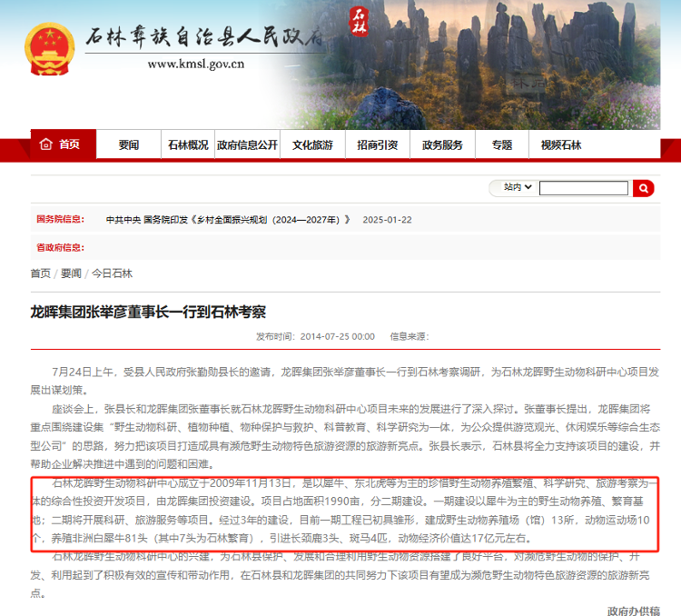The width and height of the screenshot is (681, 616).
Task: Click the www.kmsl.gov.cn site address
Action: pos(195,65)
